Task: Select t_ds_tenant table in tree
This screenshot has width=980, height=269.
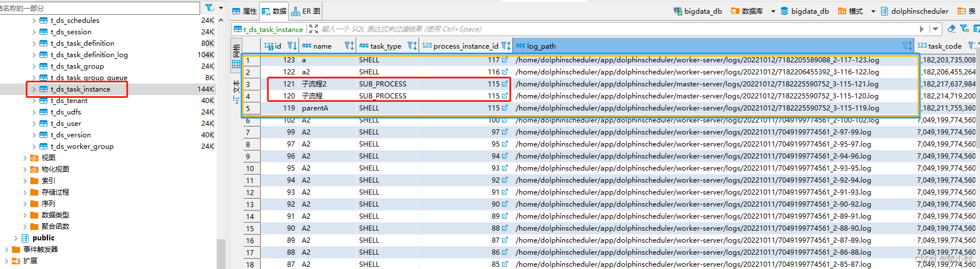Action: click(69, 101)
